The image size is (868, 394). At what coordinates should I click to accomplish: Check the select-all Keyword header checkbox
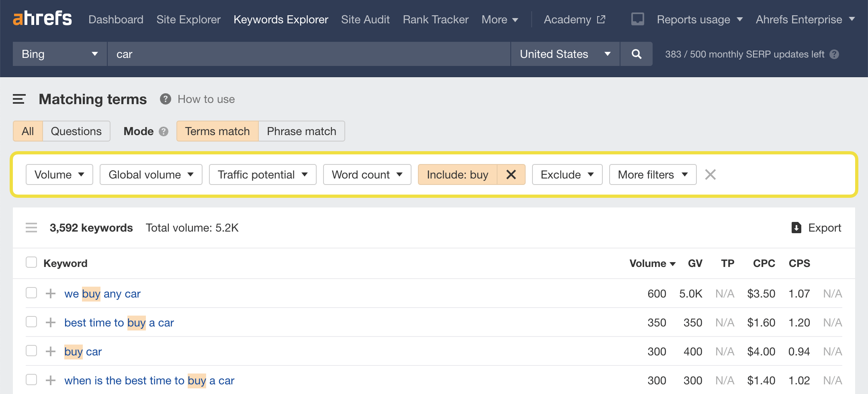coord(31,263)
